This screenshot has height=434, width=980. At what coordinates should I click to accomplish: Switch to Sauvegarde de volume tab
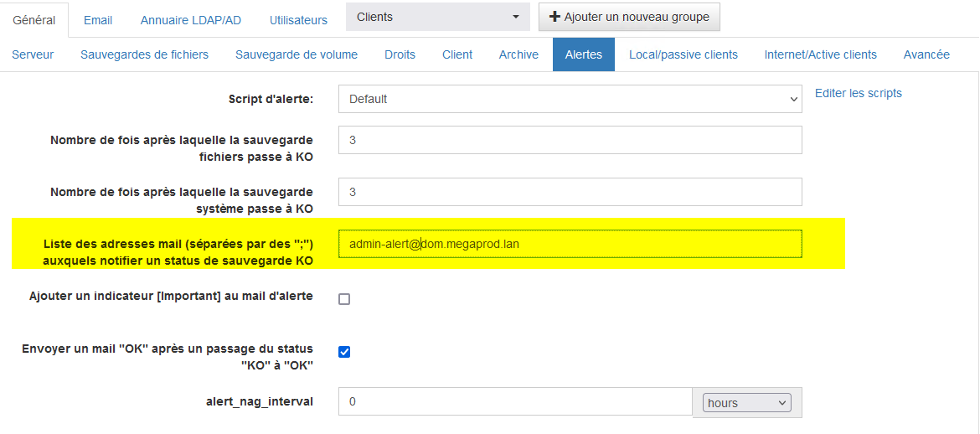tap(297, 54)
